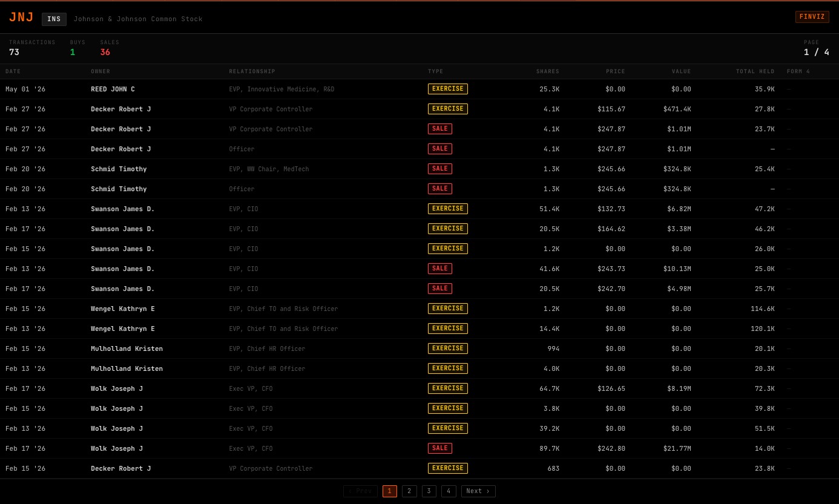Click the EXERCISE badge in the $164.62 row
Screen dimensions: 839x504
point(448,229)
